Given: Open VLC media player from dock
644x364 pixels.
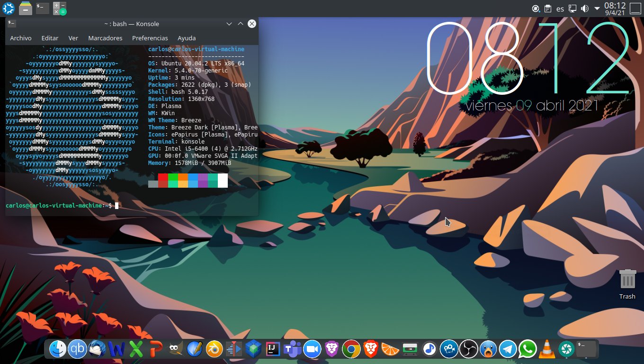Looking at the screenshot, I should click(546, 349).
